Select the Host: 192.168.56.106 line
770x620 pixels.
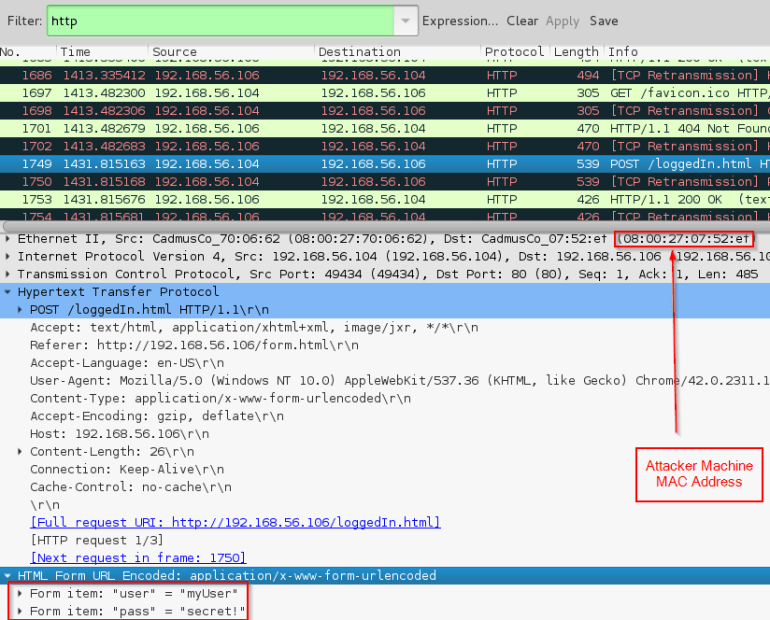tap(119, 433)
